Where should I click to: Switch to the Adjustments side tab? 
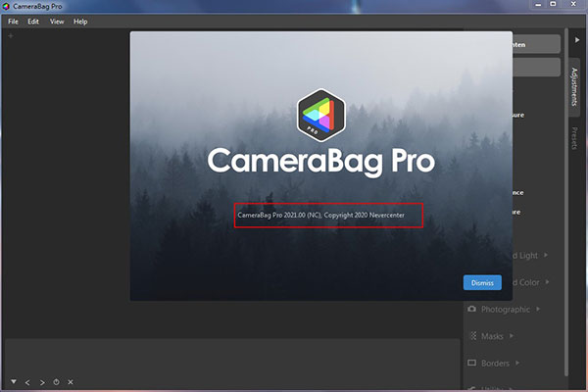[574, 86]
